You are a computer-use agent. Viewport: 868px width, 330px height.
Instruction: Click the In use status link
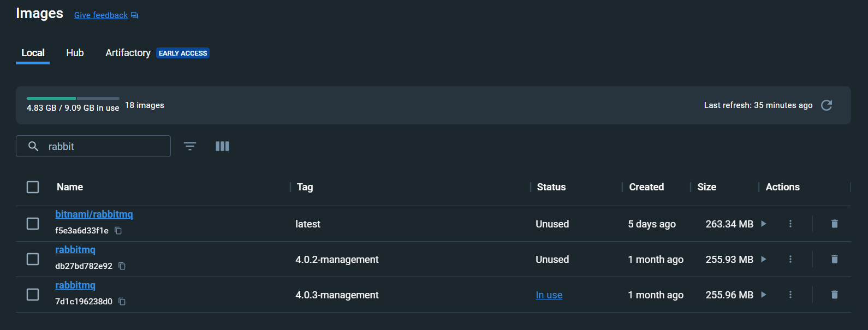point(549,295)
